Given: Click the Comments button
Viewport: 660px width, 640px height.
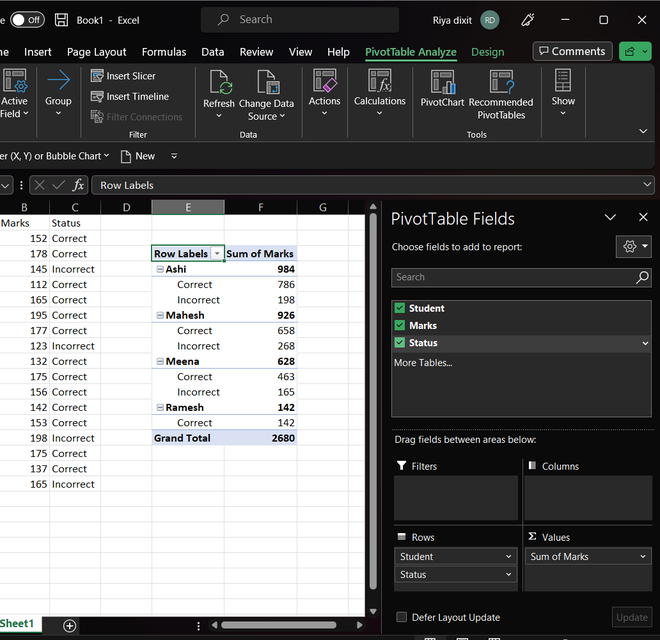Looking at the screenshot, I should point(571,51).
